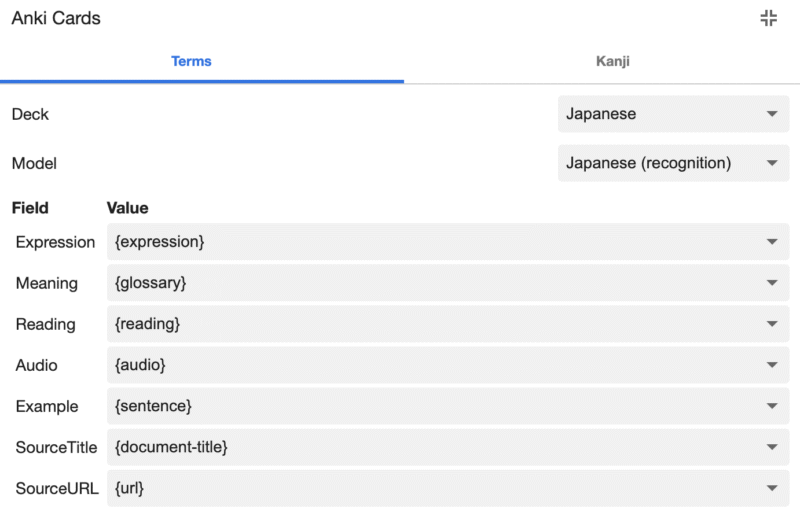Expand marker list for Audio field
800x516 pixels.
click(x=771, y=365)
